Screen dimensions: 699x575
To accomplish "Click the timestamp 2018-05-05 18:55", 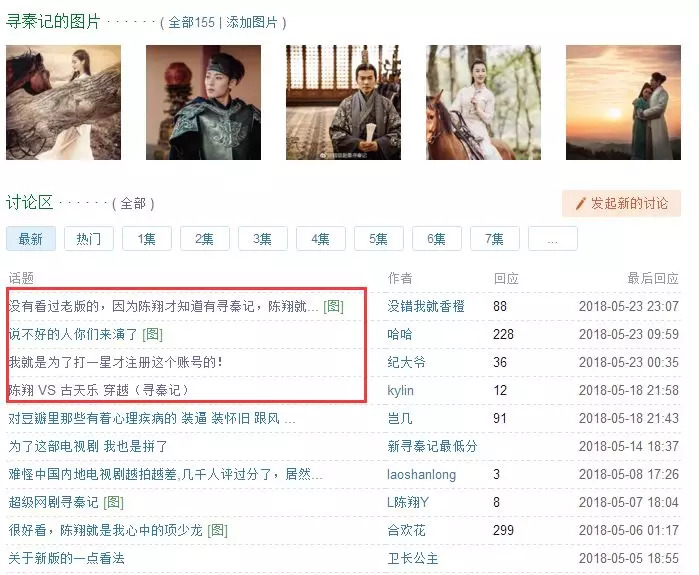I will pyautogui.click(x=629, y=558).
